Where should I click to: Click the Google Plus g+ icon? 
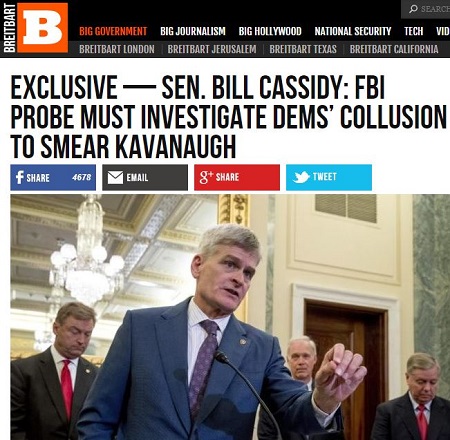click(x=206, y=177)
